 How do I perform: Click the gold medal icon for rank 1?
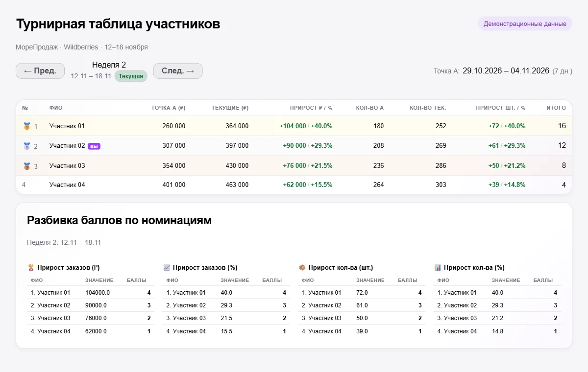(27, 126)
